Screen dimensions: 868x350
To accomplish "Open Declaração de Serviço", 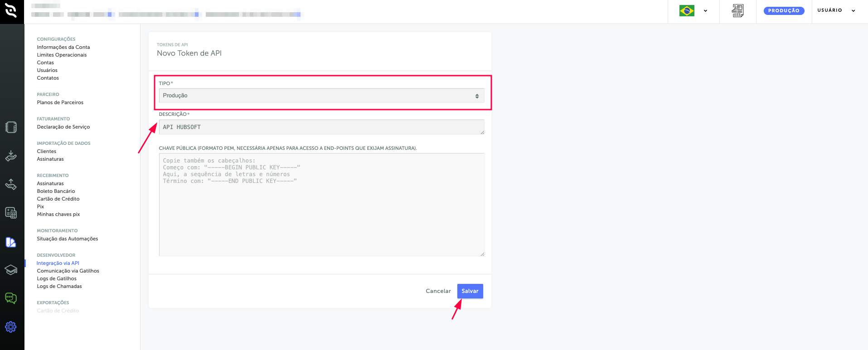I will (x=63, y=127).
